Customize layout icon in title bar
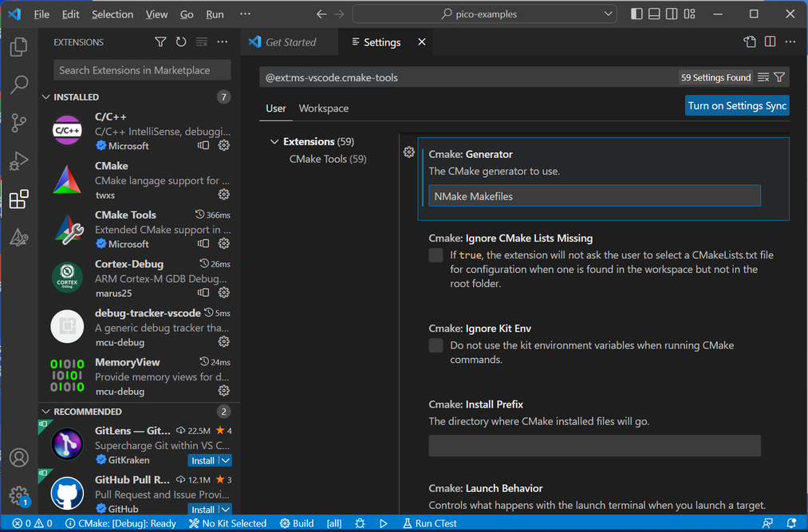Screen dimensions: 808x532 pyautogui.click(x=689, y=14)
